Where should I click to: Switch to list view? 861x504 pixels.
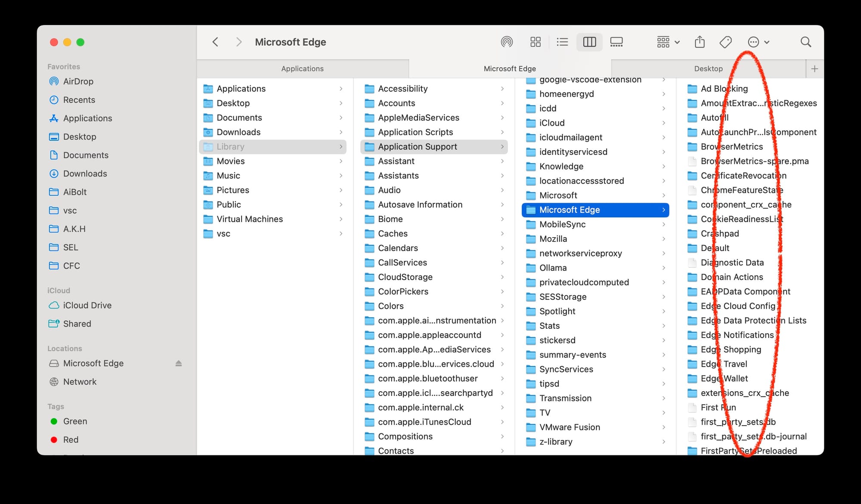pyautogui.click(x=562, y=42)
